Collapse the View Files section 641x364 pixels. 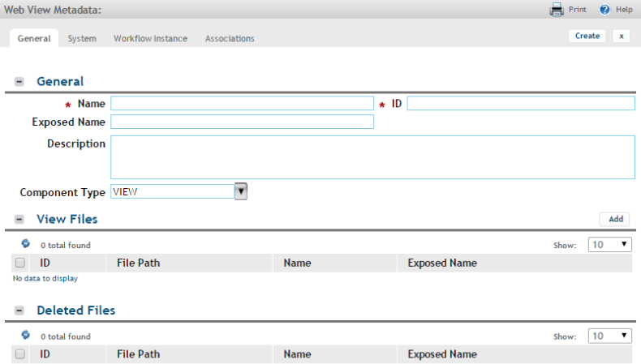coord(19,220)
